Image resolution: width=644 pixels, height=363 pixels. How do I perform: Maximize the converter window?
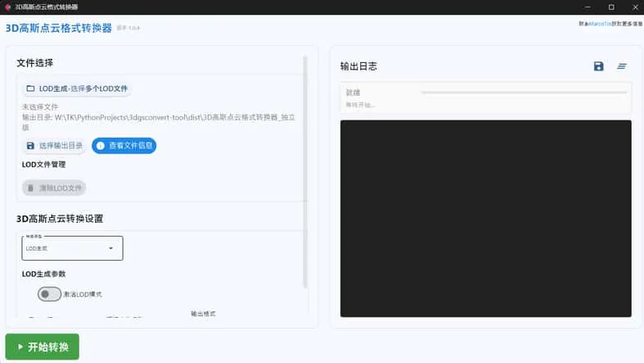pyautogui.click(x=610, y=7)
